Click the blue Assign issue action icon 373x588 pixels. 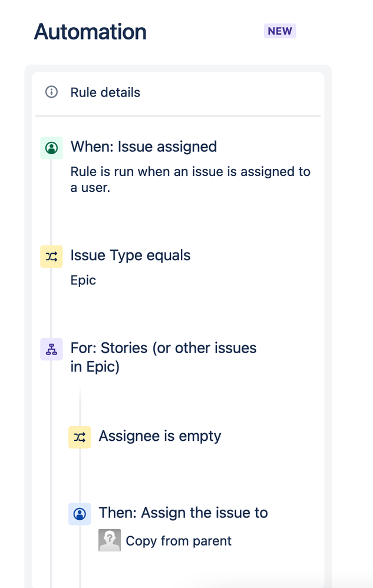point(80,514)
